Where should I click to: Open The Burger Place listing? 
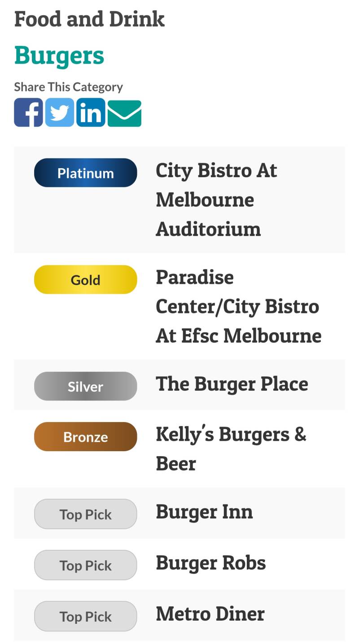click(x=232, y=384)
